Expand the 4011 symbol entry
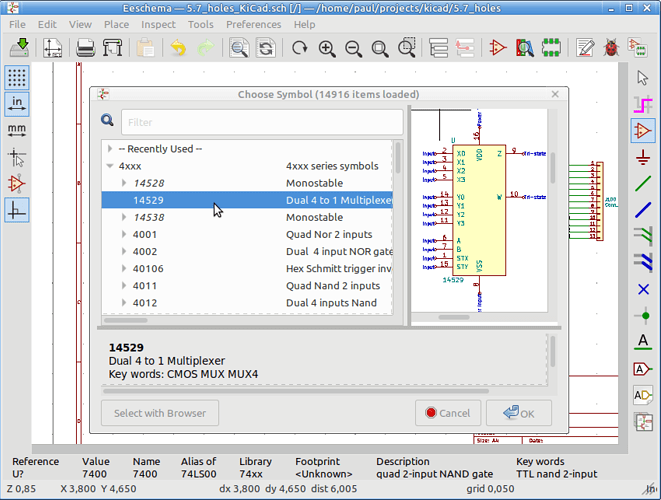This screenshot has height=500, width=661. [x=124, y=285]
